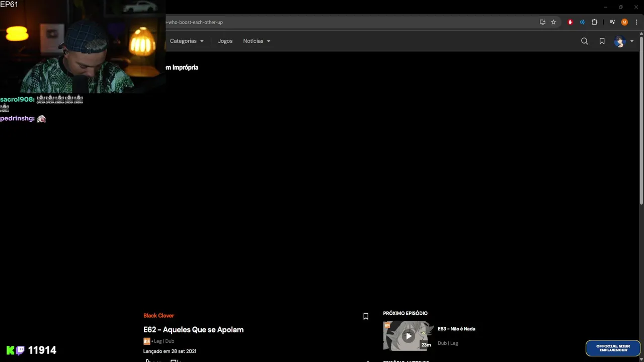644x362 pixels.
Task: Open the Black Clover series link
Action: pyautogui.click(x=158, y=316)
